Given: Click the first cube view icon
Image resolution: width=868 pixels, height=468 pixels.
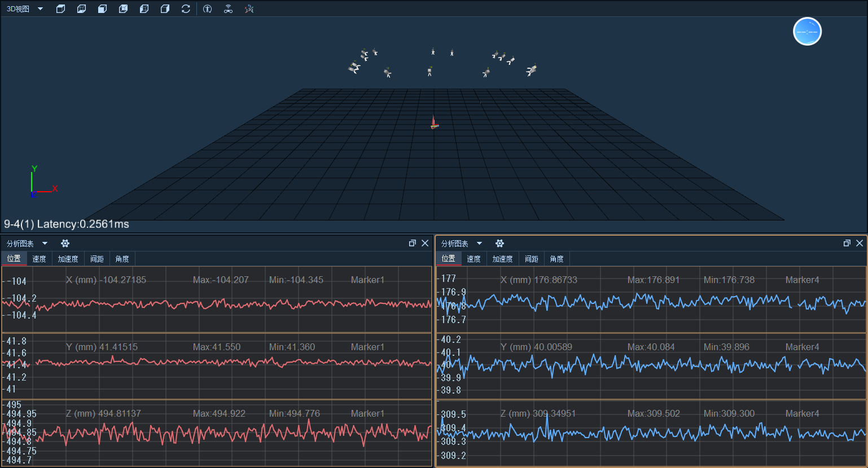Looking at the screenshot, I should coord(61,9).
